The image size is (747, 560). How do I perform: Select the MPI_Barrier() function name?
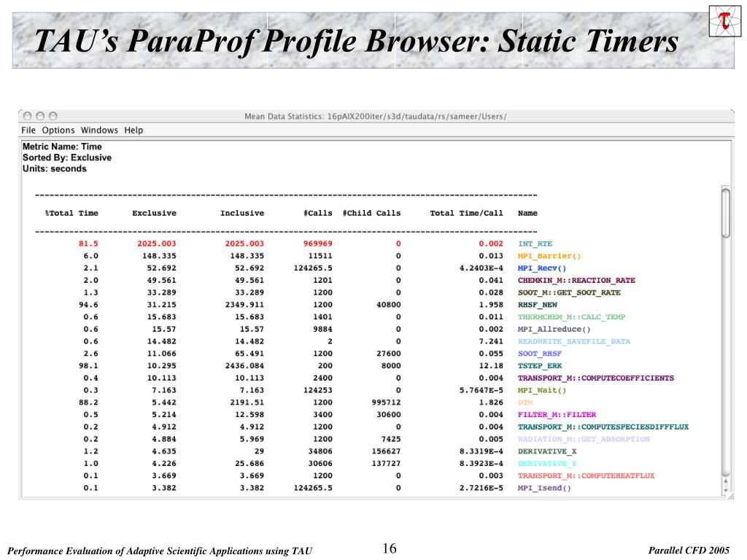(549, 256)
